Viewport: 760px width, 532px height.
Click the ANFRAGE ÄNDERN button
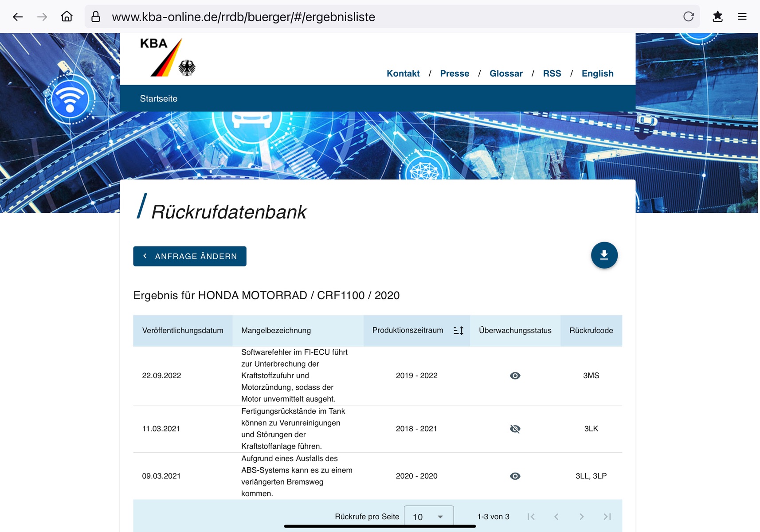(x=190, y=256)
